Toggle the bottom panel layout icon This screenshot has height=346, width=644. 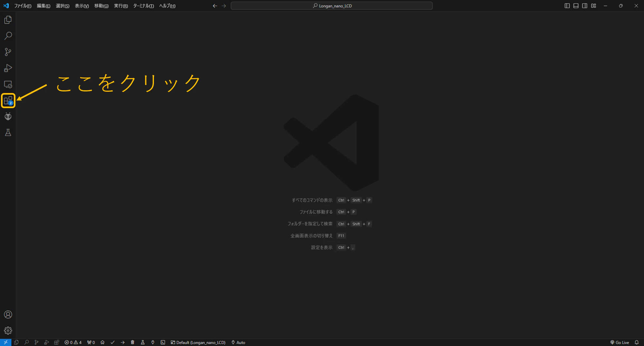[x=576, y=6]
